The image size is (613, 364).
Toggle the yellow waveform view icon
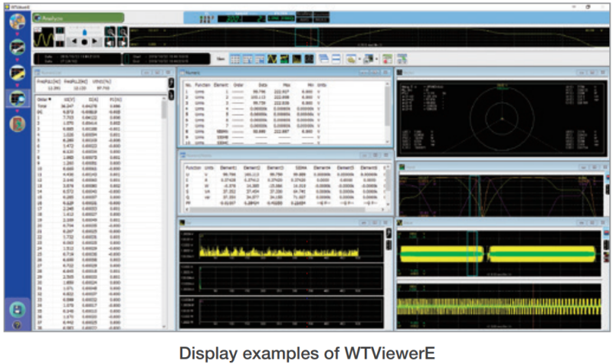click(272, 59)
